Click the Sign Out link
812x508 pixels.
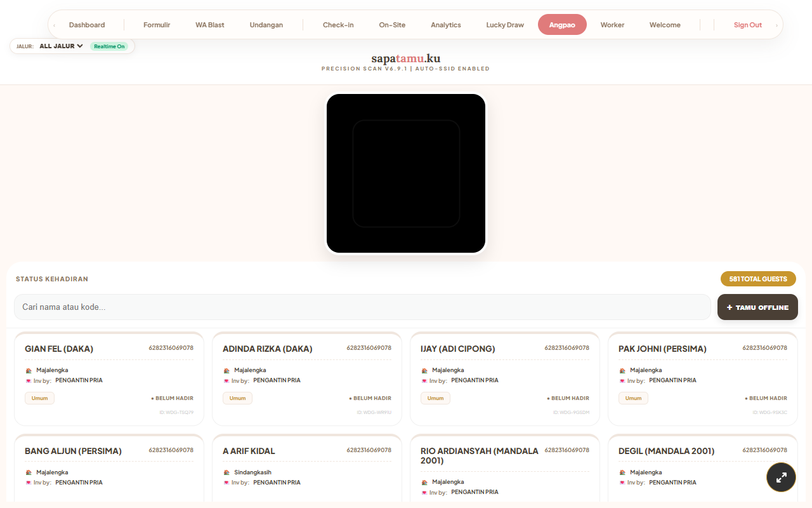[748, 25]
